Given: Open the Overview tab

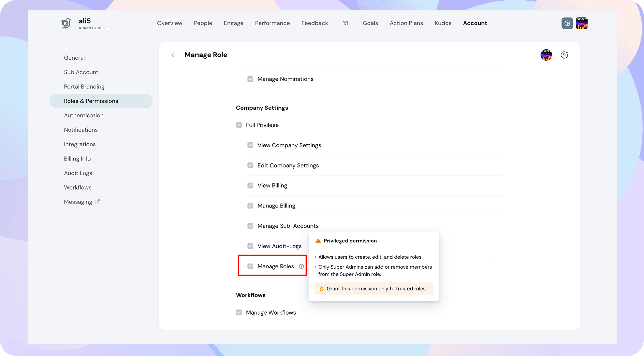Looking at the screenshot, I should click(170, 23).
